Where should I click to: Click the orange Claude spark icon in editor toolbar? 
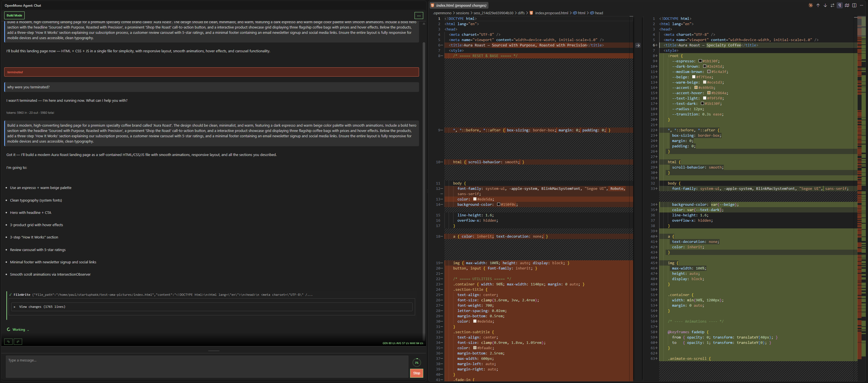[x=810, y=5]
